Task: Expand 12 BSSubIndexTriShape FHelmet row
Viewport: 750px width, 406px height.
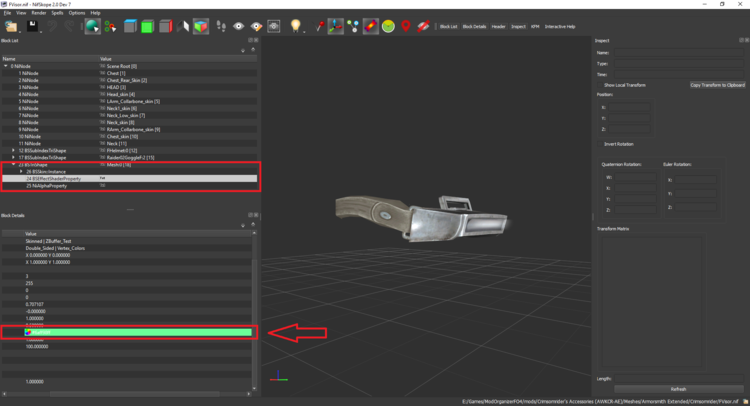Action: click(13, 150)
